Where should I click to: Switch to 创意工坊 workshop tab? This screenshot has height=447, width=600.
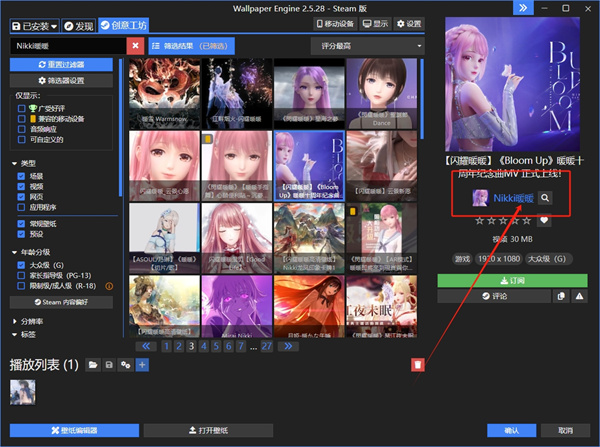pos(124,25)
